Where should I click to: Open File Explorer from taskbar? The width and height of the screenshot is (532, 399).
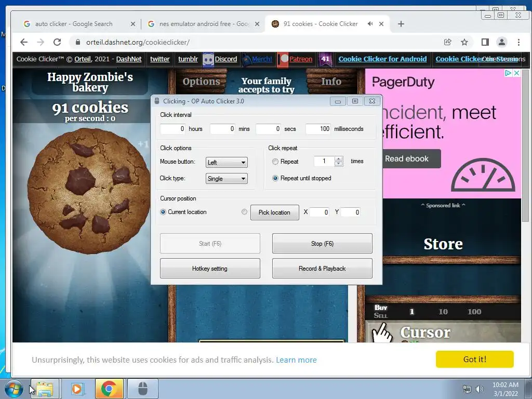[45, 389]
